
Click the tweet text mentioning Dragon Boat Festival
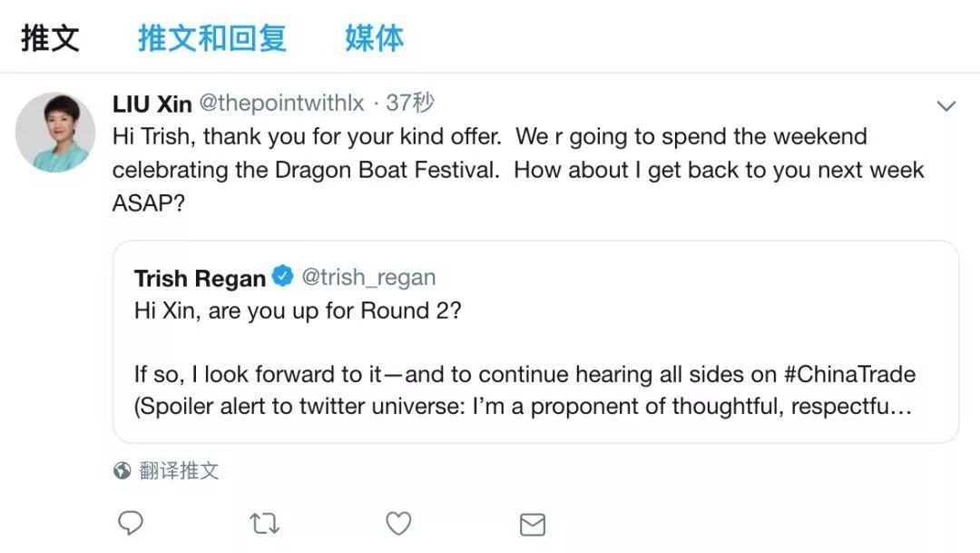click(517, 170)
